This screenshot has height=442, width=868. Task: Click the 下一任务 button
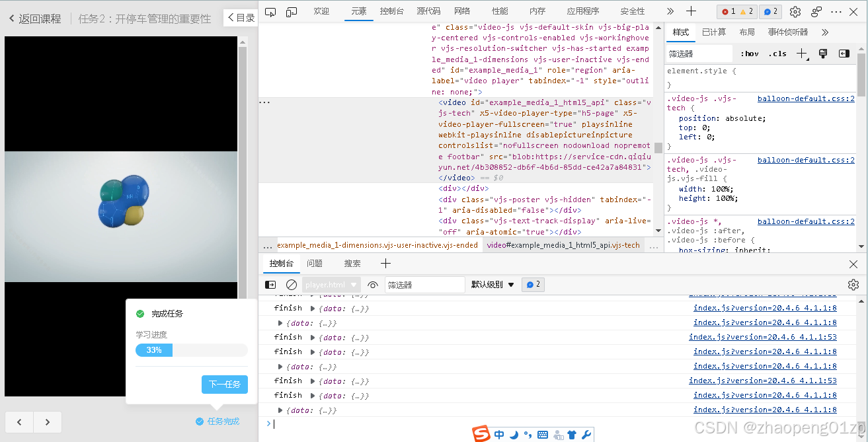(225, 385)
